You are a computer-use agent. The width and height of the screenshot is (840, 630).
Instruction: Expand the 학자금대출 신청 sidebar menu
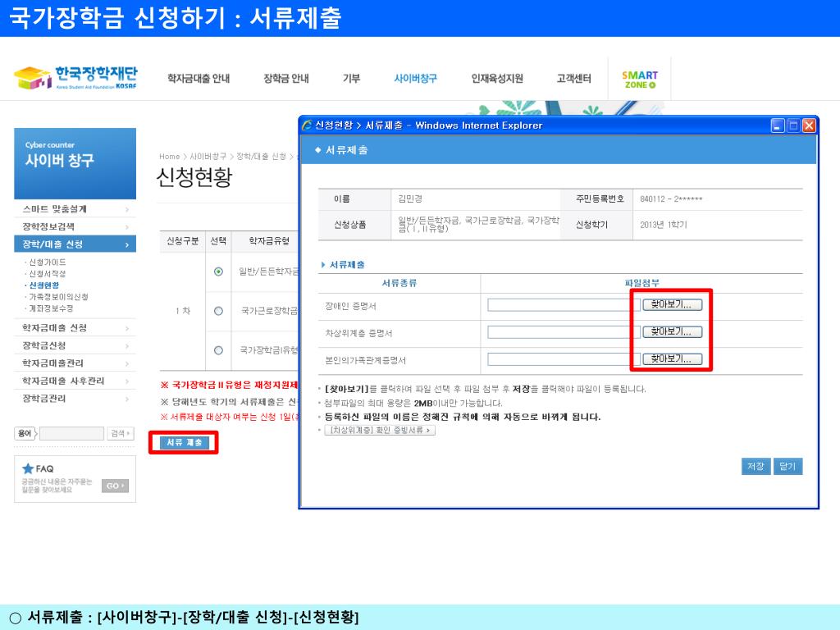(x=75, y=328)
